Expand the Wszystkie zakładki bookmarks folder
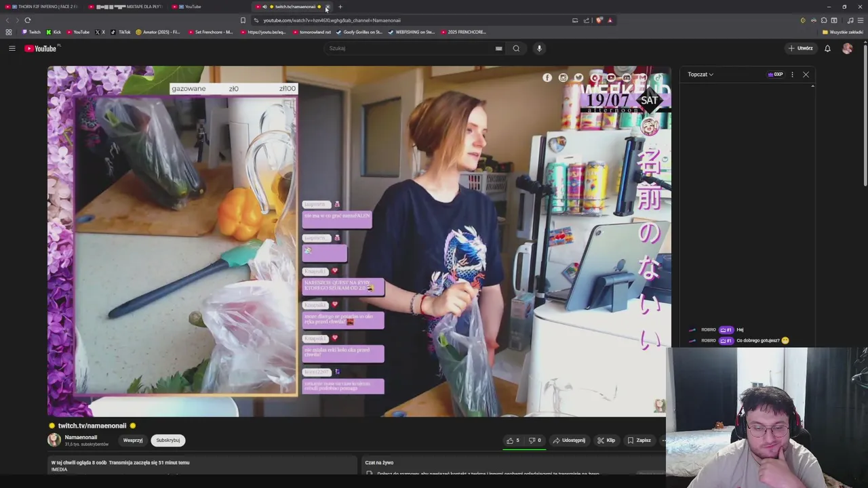This screenshot has height=488, width=868. [x=843, y=32]
